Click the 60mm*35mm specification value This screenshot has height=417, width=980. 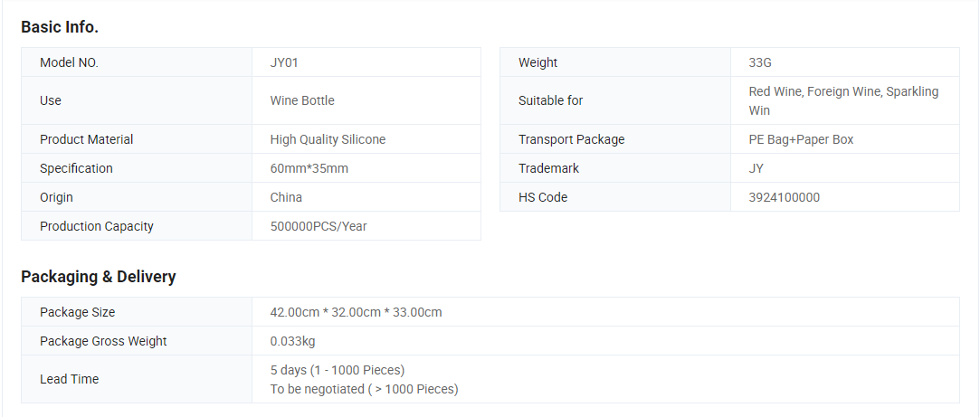(309, 168)
